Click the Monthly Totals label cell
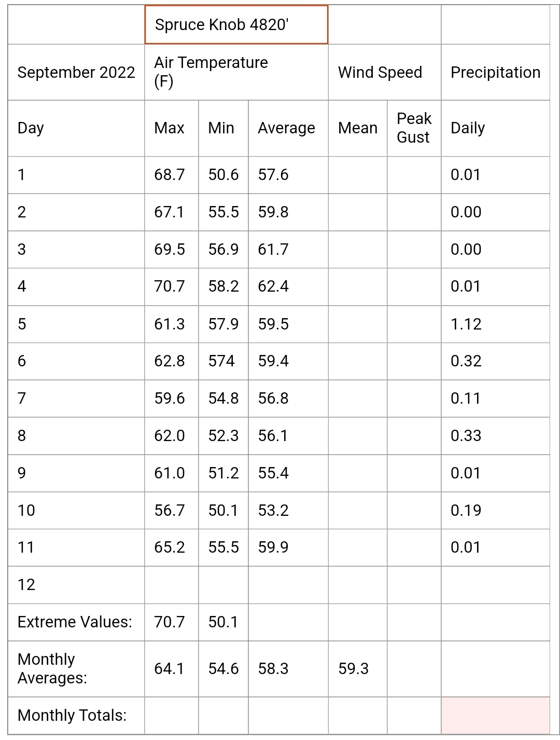Viewport: 560px width, 740px height. pyautogui.click(x=76, y=716)
